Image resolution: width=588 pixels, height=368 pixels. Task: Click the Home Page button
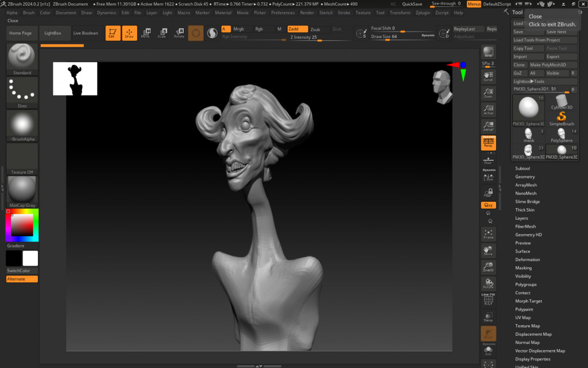tap(21, 33)
